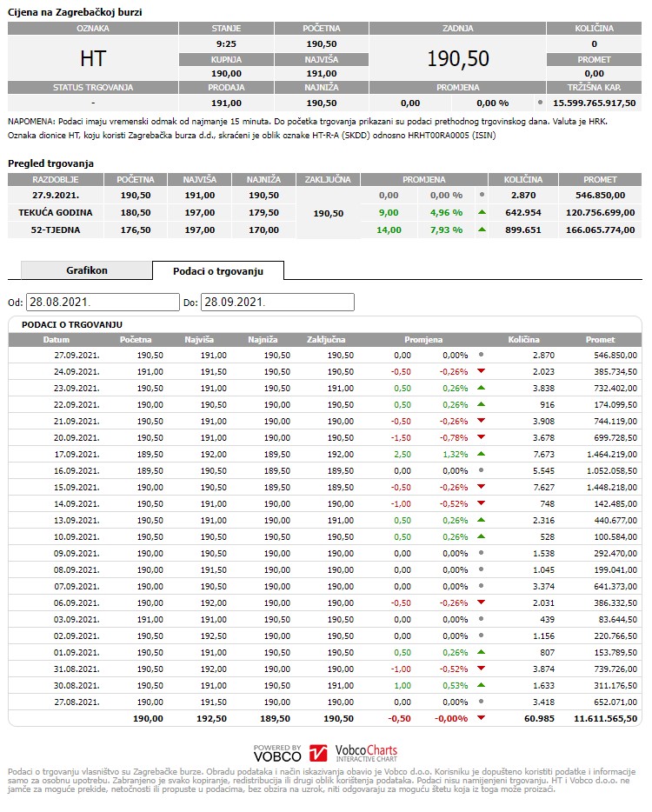
Task: Click green up arrow for 01.09.2021. row
Action: tap(481, 652)
